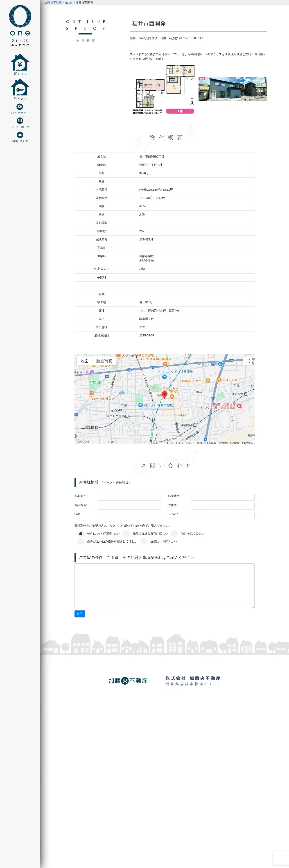The image size is (289, 868).
Task: Click the 西別院 station marker
Action: coord(97,428)
